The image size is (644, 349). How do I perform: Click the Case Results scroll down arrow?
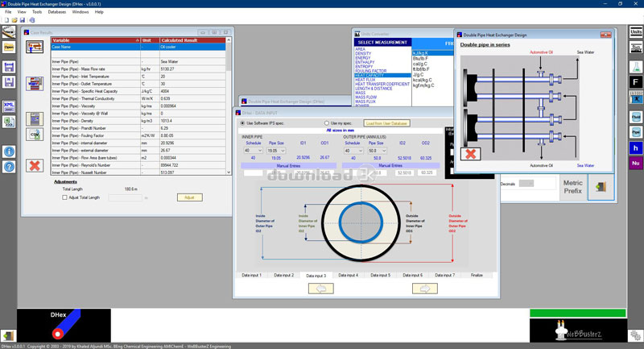tap(229, 172)
